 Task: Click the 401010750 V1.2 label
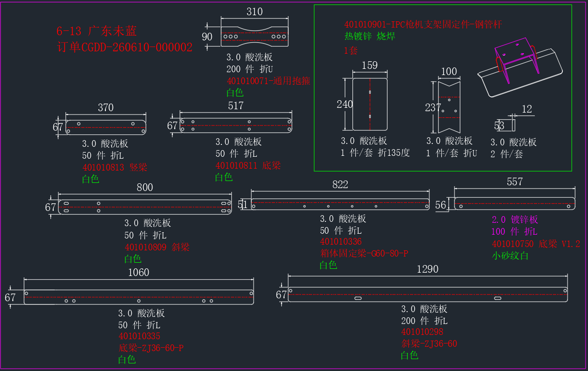tap(536, 244)
